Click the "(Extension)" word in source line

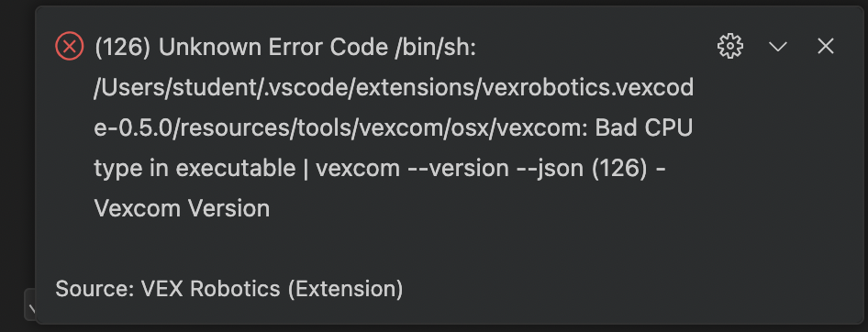[345, 289]
